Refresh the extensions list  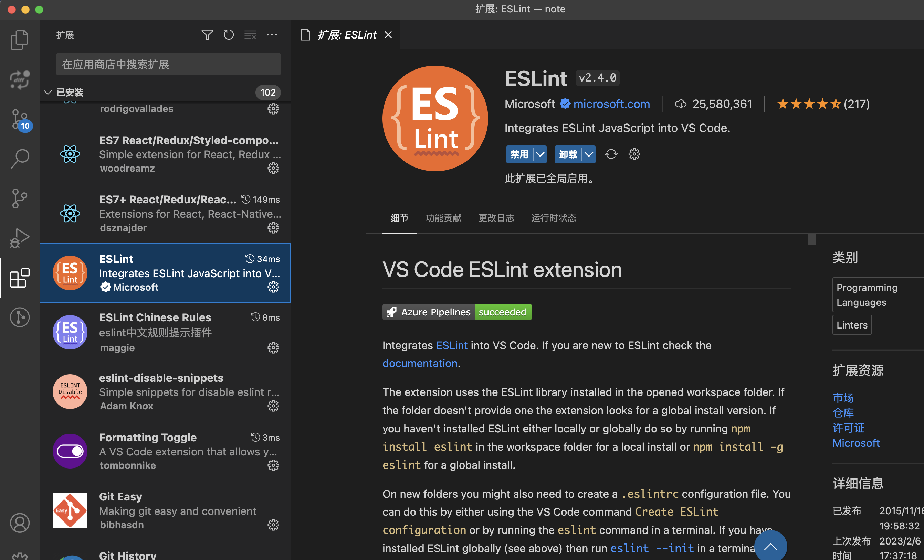coord(229,35)
